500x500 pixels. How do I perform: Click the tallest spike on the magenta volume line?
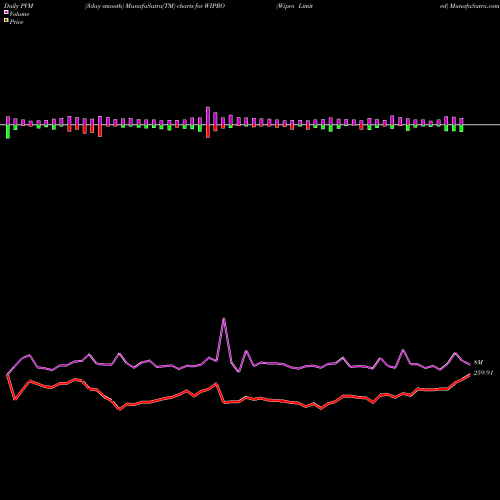(224, 319)
